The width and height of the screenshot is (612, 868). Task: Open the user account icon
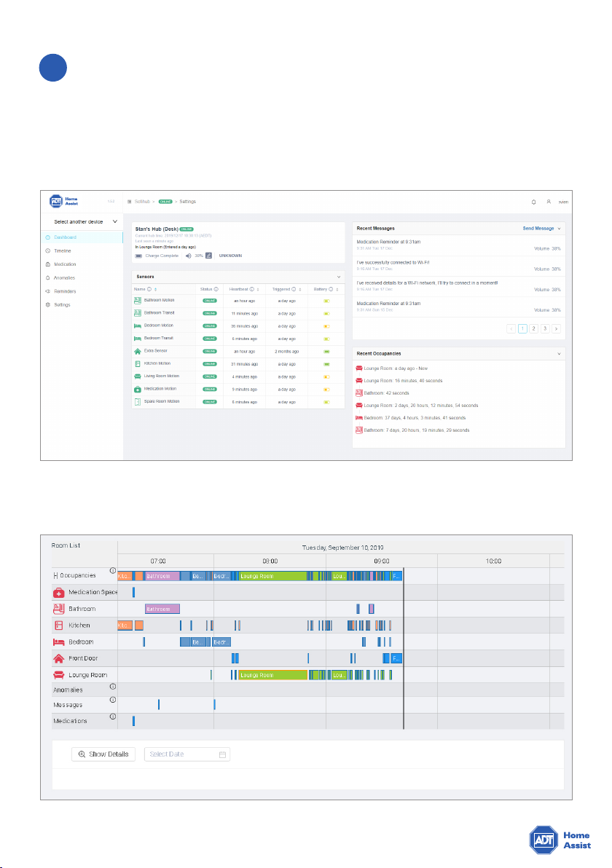point(549,202)
